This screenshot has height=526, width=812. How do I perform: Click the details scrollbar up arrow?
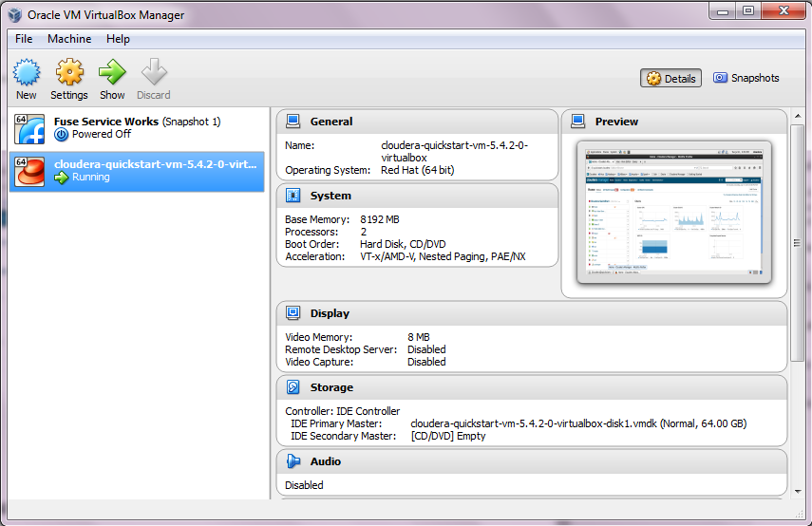tap(798, 116)
